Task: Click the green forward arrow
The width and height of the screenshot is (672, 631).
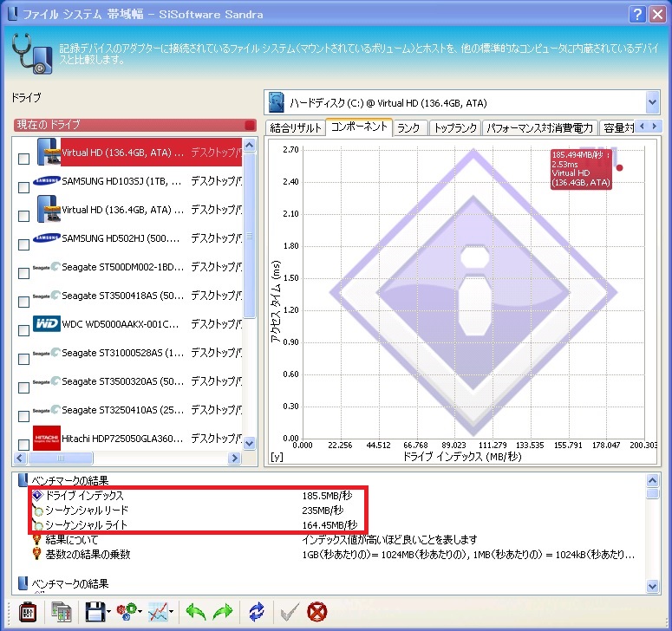Action: pyautogui.click(x=223, y=612)
